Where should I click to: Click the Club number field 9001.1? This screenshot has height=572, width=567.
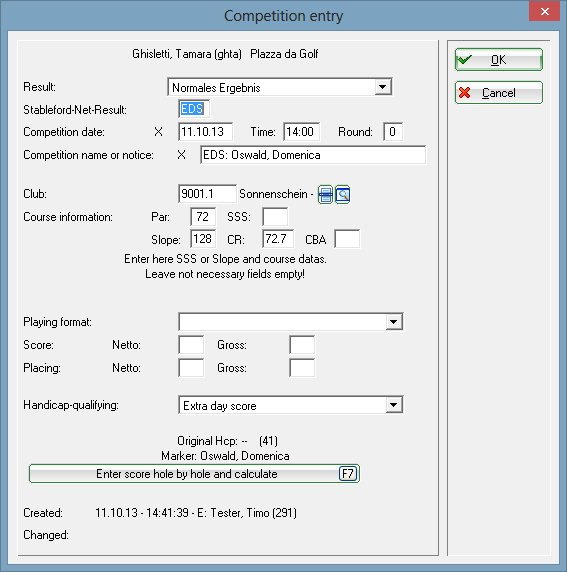pos(207,194)
